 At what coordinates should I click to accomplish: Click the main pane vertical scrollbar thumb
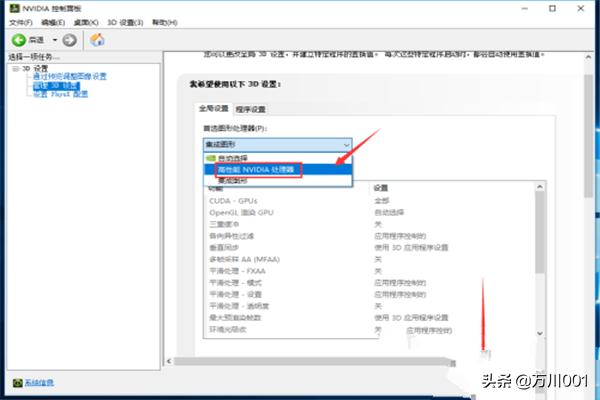click(589, 136)
